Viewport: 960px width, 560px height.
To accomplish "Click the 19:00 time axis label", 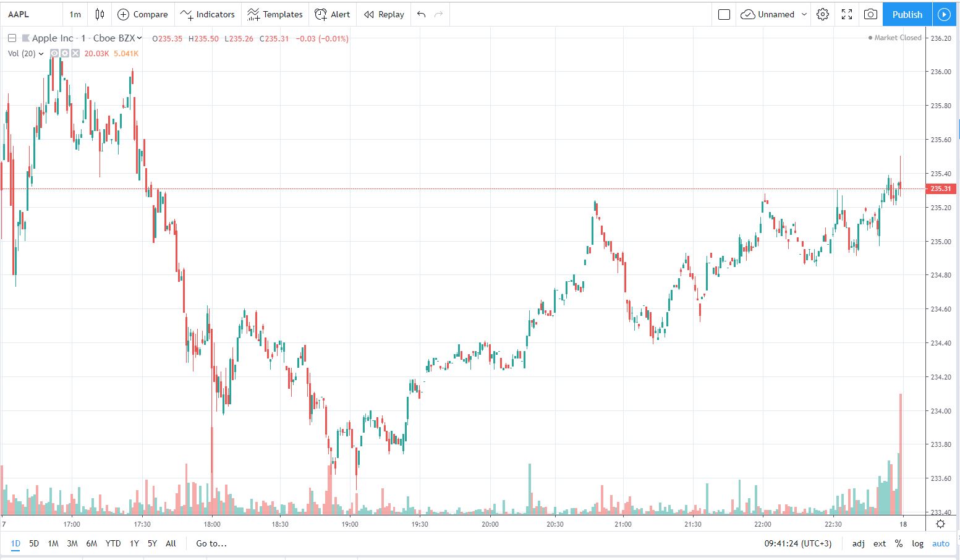I will point(350,524).
